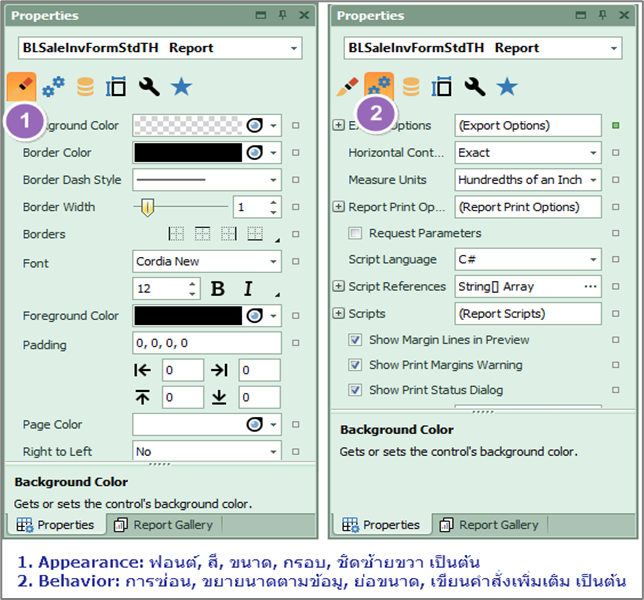The image size is (644, 600).
Task: Expand the Script References property
Action: pos(339,287)
